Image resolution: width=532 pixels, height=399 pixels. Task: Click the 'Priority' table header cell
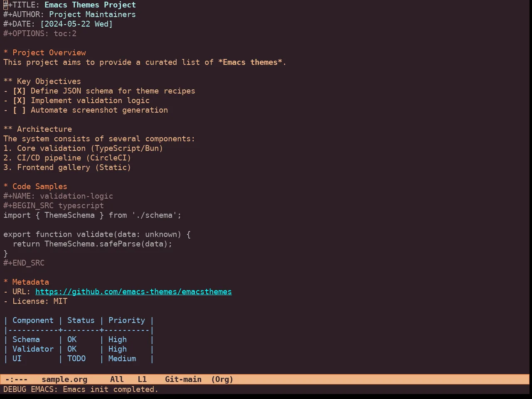click(x=127, y=320)
